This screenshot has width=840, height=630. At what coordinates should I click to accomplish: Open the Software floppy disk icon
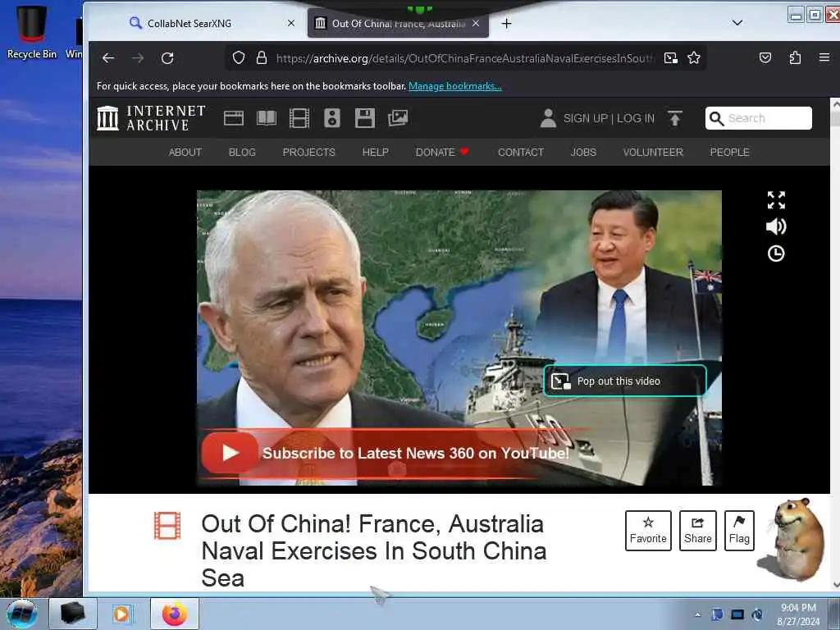click(x=365, y=118)
